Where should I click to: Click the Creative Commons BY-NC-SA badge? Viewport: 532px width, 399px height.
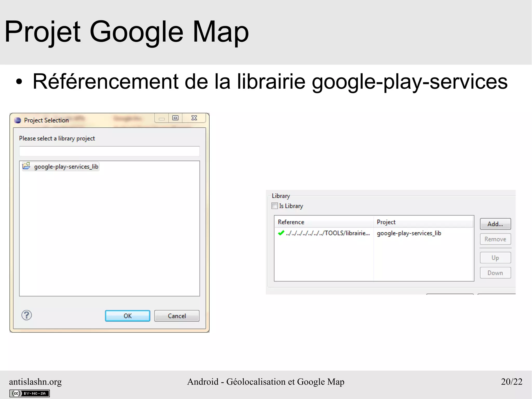point(30,393)
